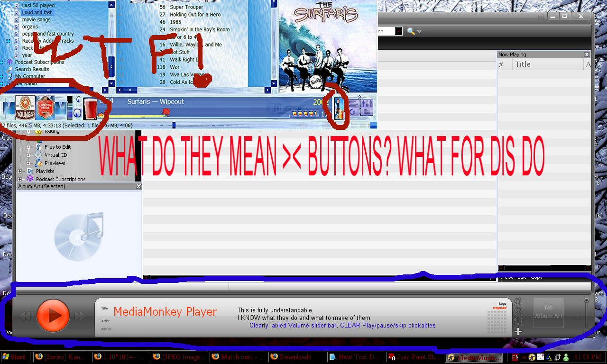607x364 pixels.
Task: Click the Surfaris album cover image
Action: (328, 46)
